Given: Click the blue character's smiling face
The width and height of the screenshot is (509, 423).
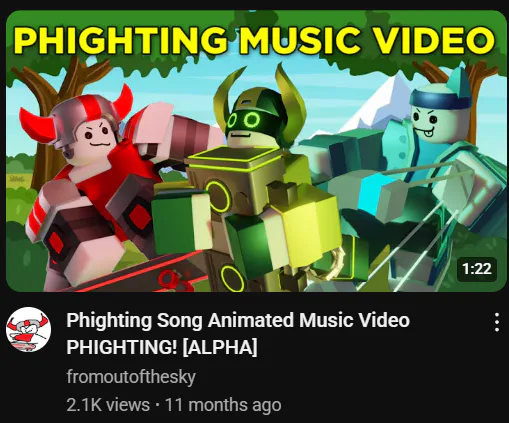Looking at the screenshot, I should [x=427, y=122].
